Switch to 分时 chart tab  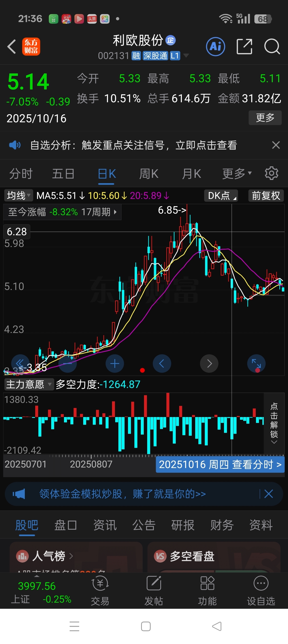[x=21, y=174]
